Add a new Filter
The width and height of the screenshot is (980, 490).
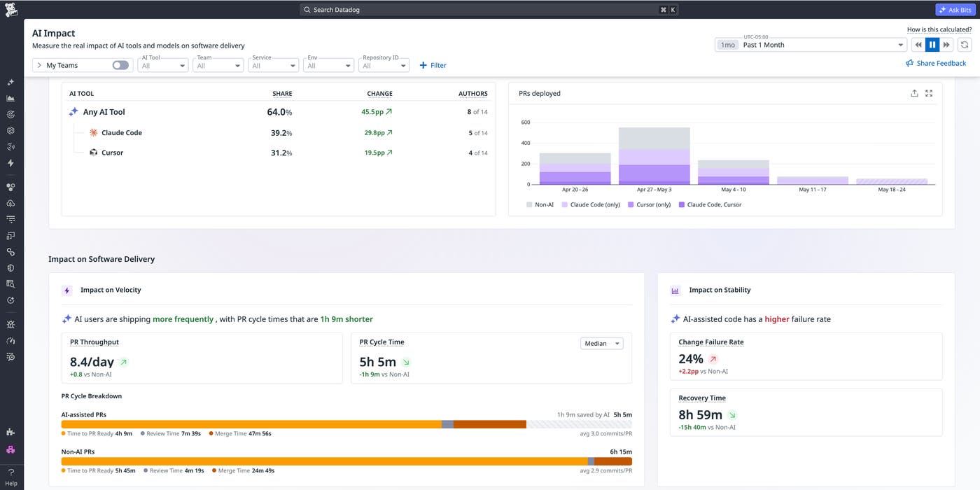[x=433, y=65]
